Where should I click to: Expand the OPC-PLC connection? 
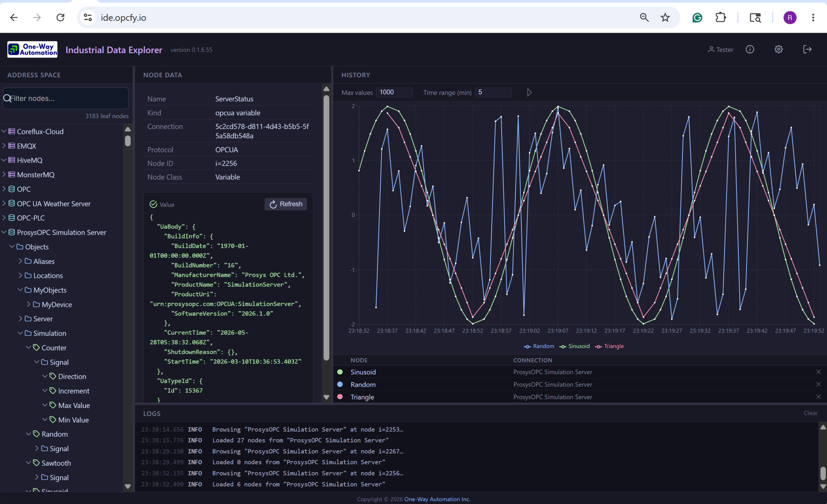pos(4,218)
